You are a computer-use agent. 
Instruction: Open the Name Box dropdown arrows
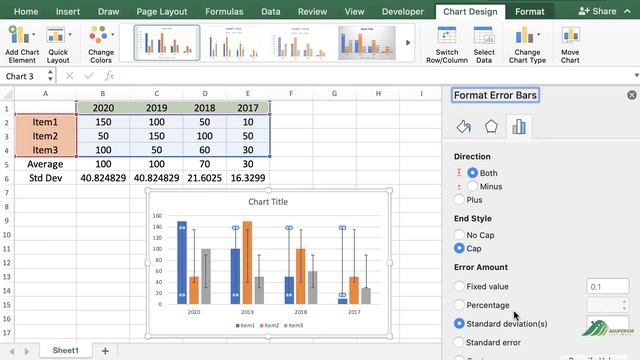pyautogui.click(x=50, y=76)
